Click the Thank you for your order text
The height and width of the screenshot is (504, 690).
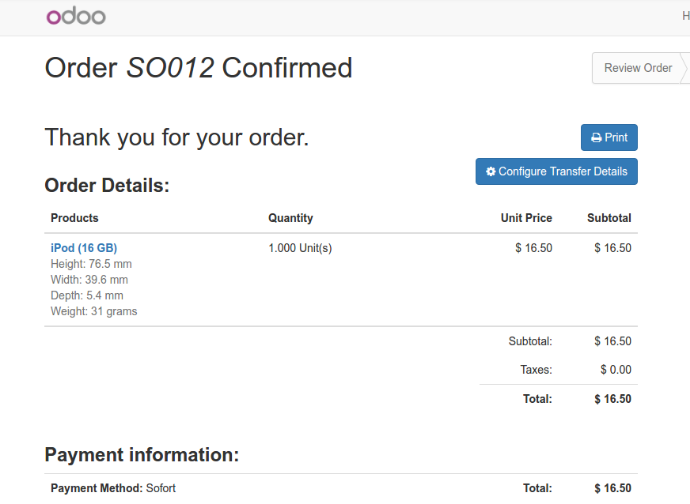coord(177,137)
